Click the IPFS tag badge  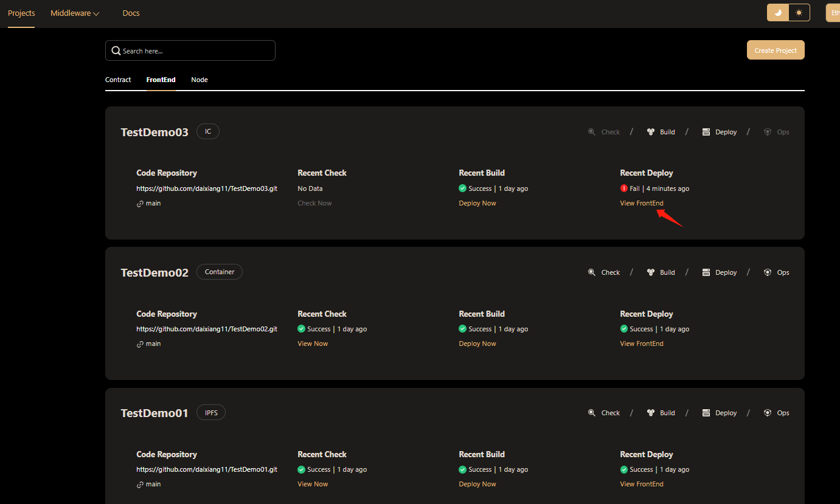click(211, 412)
